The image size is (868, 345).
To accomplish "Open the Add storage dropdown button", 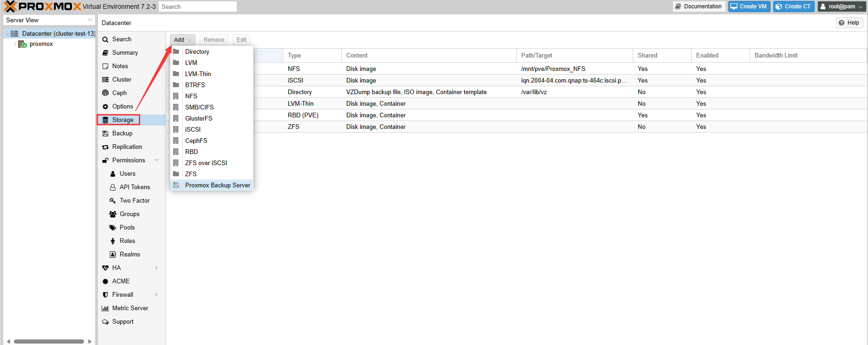I will [x=182, y=40].
